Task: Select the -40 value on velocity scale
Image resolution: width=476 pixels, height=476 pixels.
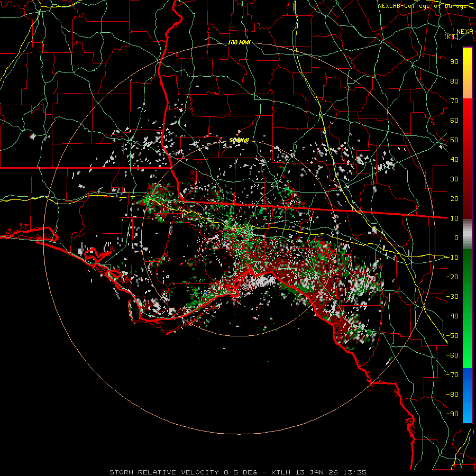Action: pyautogui.click(x=452, y=316)
